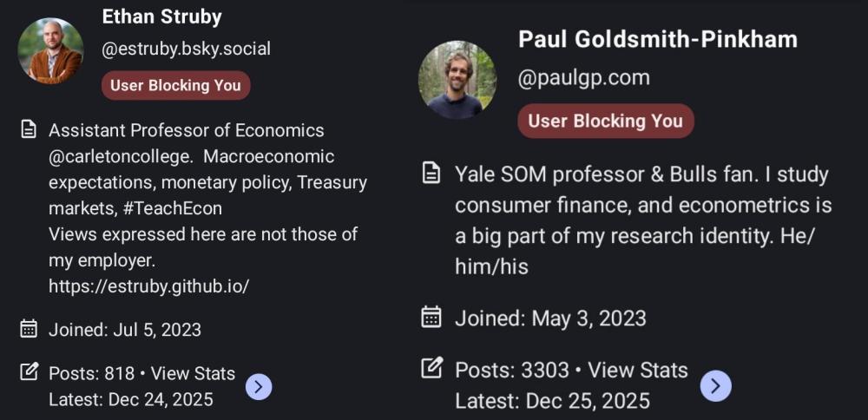Click the calendar icon beside Joined: May 3, 2023
868x420 pixels.
click(431, 318)
